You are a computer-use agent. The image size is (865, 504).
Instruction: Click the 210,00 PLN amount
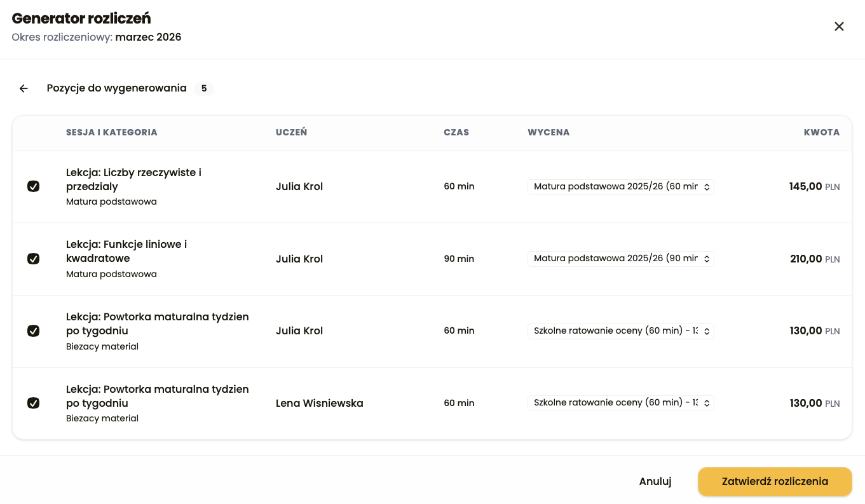pos(814,259)
